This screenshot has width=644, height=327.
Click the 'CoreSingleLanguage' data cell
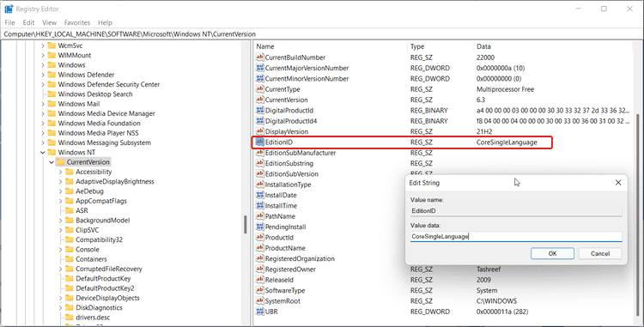[x=507, y=142]
